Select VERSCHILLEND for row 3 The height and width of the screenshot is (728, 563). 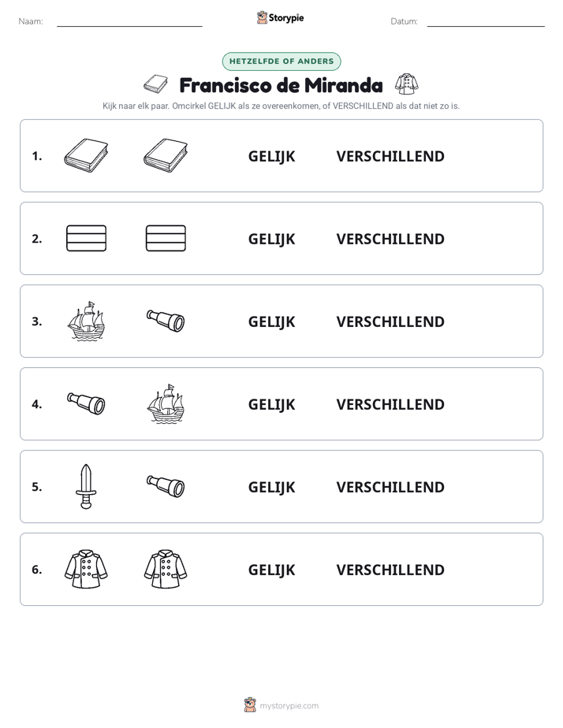click(x=390, y=321)
